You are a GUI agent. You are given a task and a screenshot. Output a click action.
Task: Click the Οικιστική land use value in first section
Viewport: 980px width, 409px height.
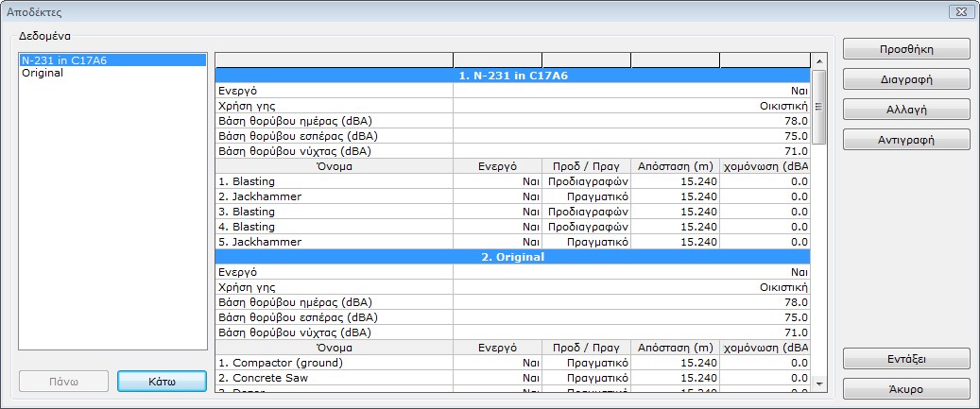782,106
